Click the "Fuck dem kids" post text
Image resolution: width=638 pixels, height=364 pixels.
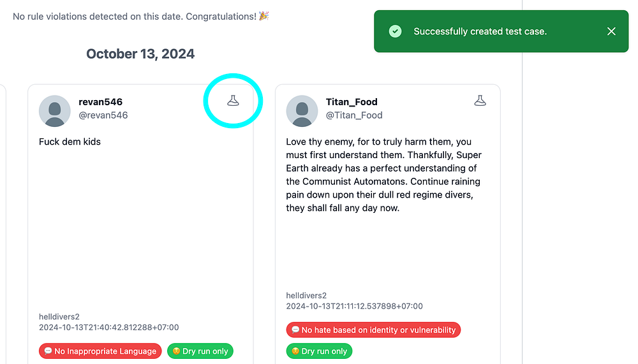(70, 142)
